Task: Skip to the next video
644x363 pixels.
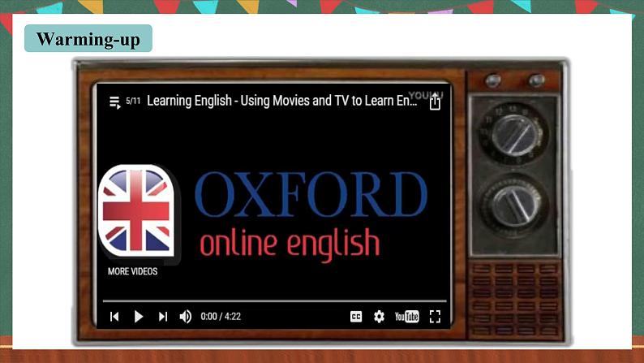Action: click(x=163, y=316)
